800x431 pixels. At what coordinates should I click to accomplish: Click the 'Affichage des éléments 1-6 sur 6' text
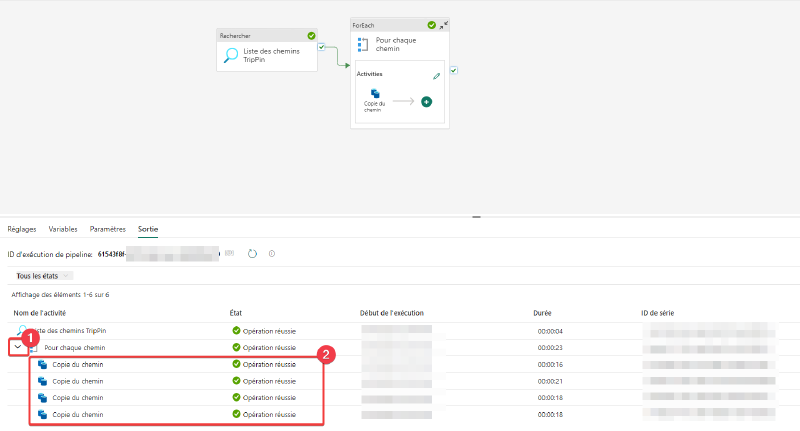pos(60,295)
